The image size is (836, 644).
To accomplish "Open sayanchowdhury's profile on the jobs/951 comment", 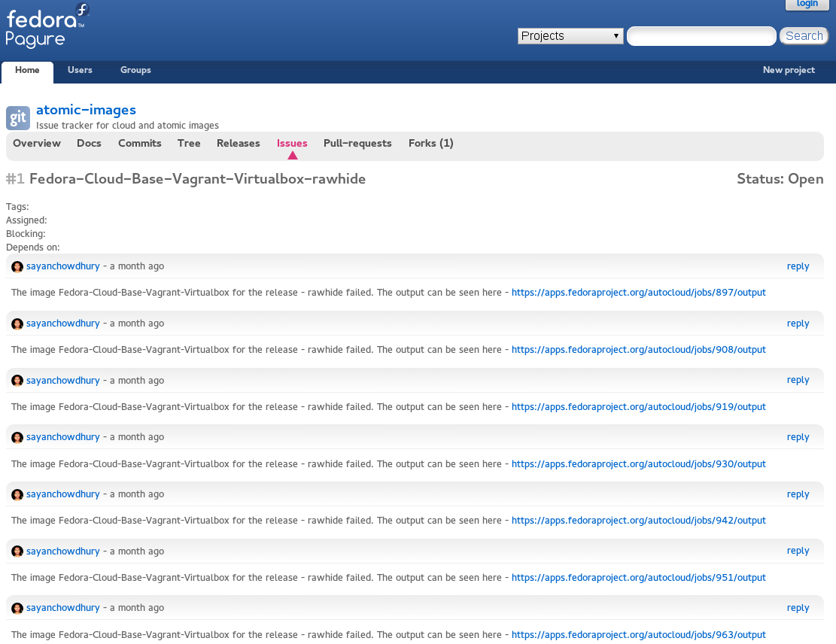I will [x=63, y=551].
